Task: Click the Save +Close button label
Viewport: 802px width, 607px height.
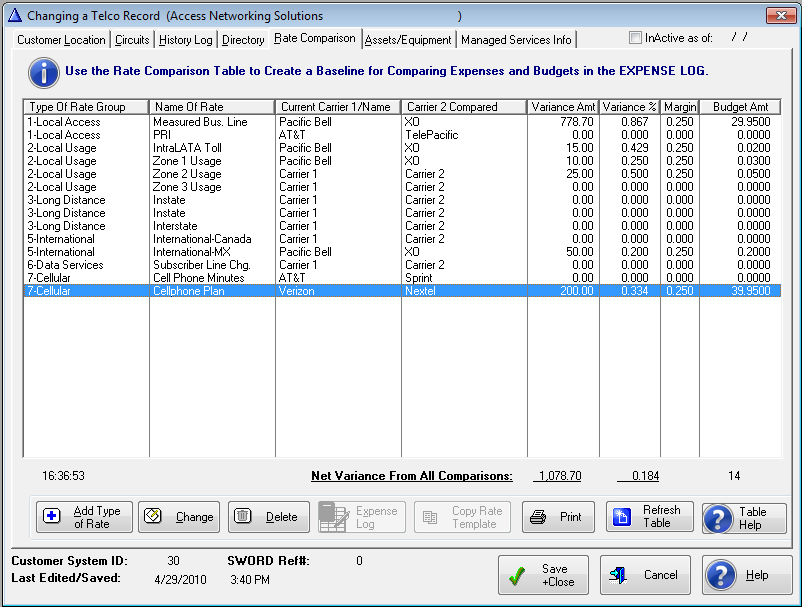Action: click(x=558, y=575)
